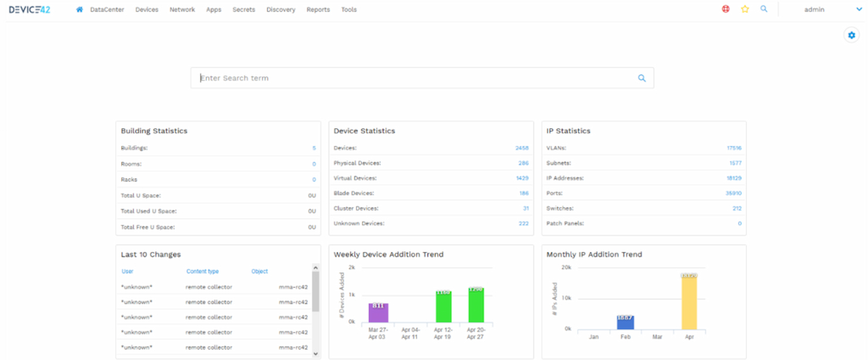
Task: Open Buildings count link 5
Action: coord(314,149)
